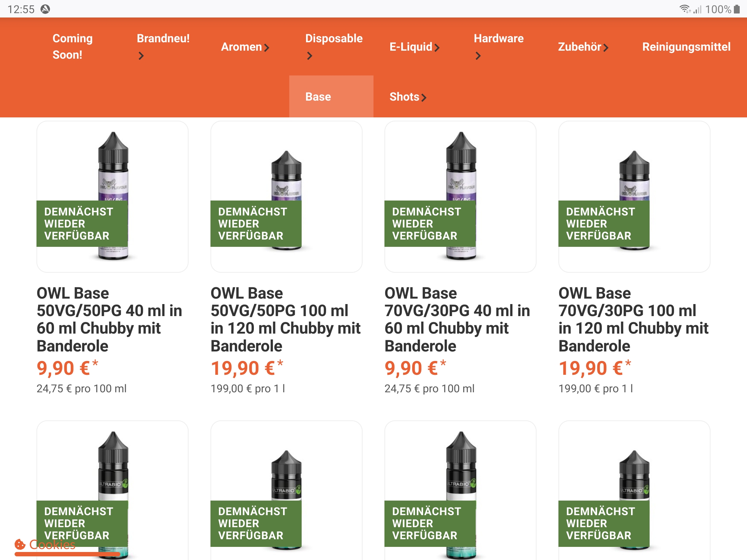Screen dimensions: 747x560
Task: Open the Zubehör submenu arrow
Action: pos(605,47)
